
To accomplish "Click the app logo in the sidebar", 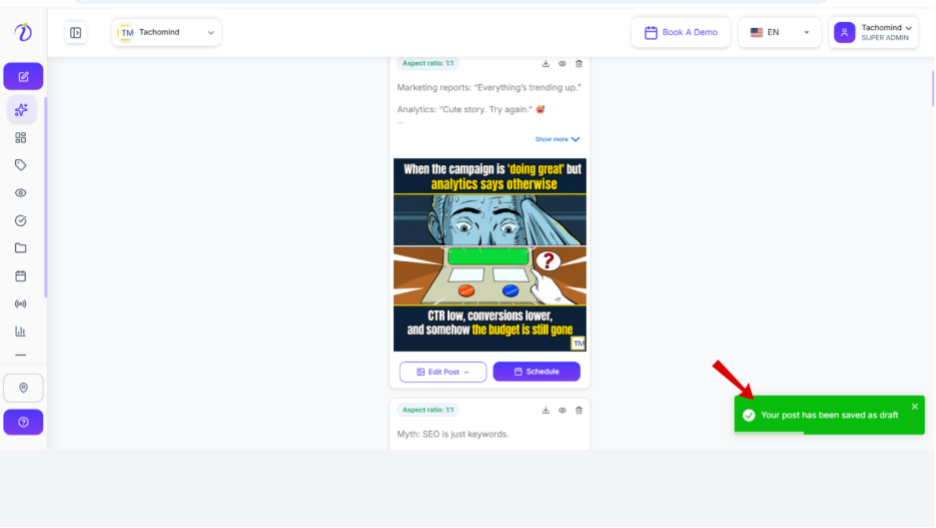I will point(23,32).
